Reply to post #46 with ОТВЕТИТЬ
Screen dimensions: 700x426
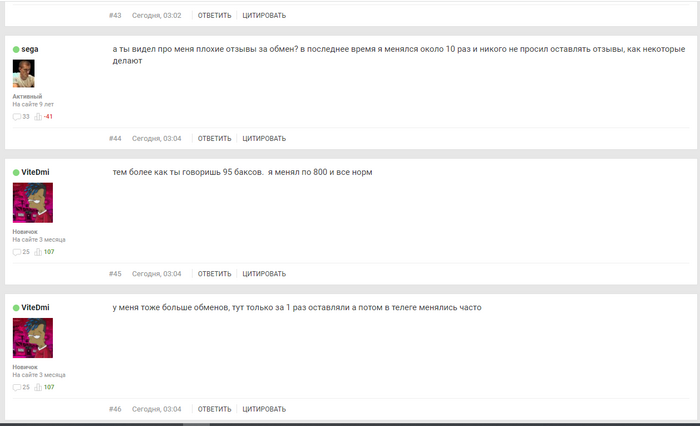click(x=214, y=409)
